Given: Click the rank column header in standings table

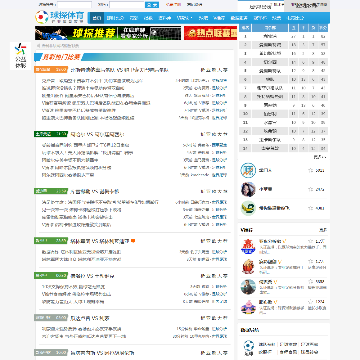Looking at the screenshot, I should click(245, 28).
